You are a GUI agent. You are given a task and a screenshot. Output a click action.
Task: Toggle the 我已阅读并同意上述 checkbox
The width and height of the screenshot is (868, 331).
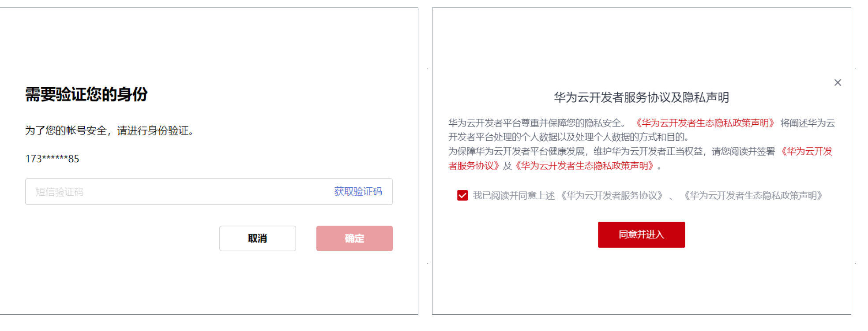(x=462, y=195)
